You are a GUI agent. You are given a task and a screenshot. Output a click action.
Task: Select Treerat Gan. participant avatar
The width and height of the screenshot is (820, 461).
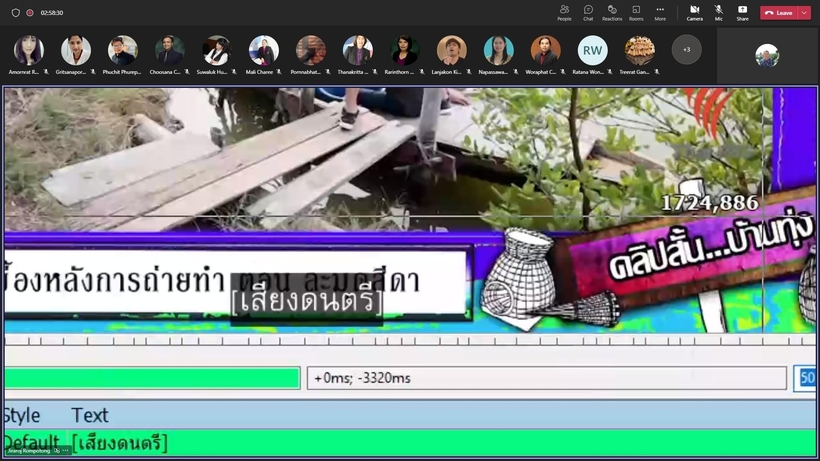(640, 50)
